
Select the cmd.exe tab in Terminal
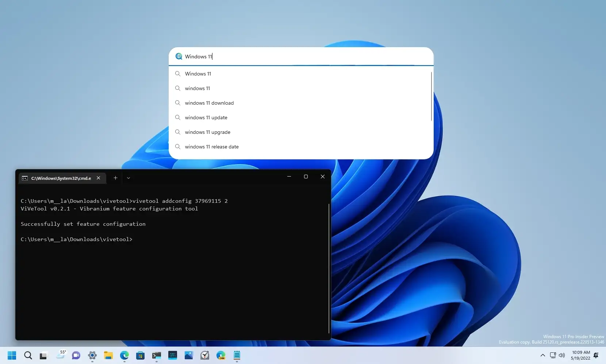pos(62,178)
